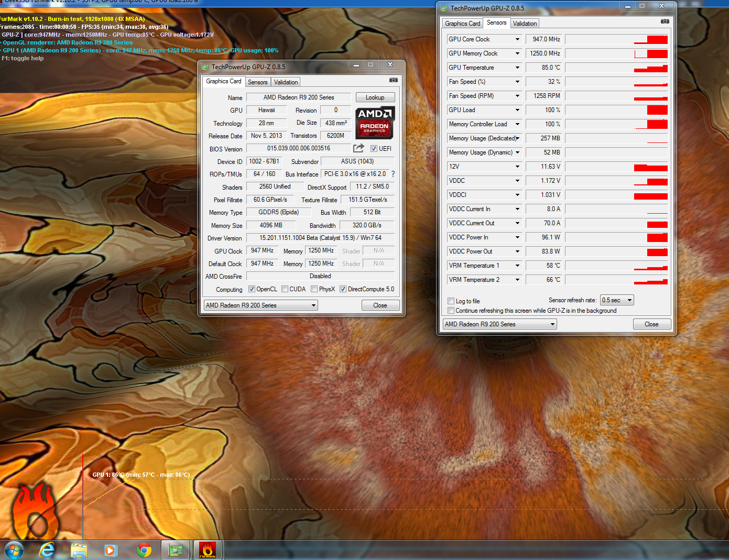Enable Continue refreshing while in background checkbox
Viewport: 729px width, 560px height.
click(451, 311)
